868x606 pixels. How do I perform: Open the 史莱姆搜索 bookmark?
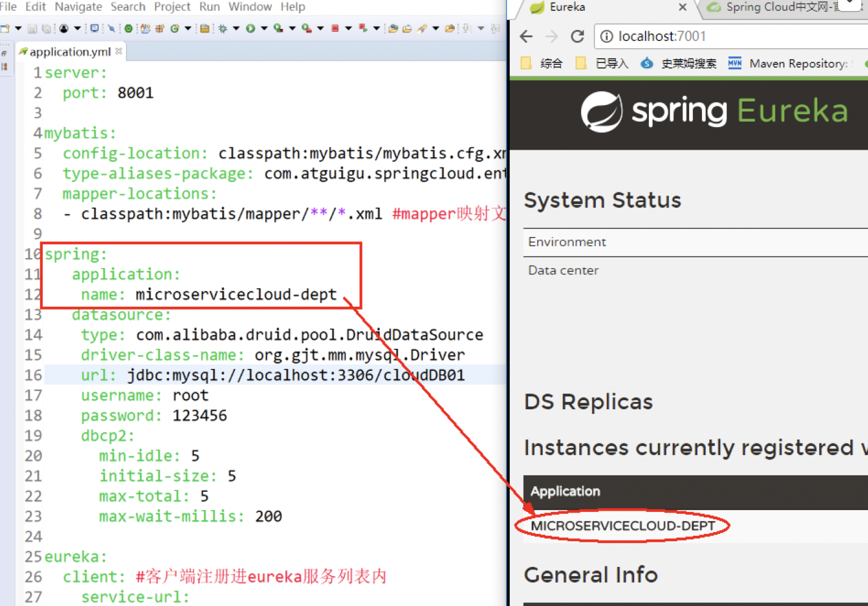tap(678, 64)
